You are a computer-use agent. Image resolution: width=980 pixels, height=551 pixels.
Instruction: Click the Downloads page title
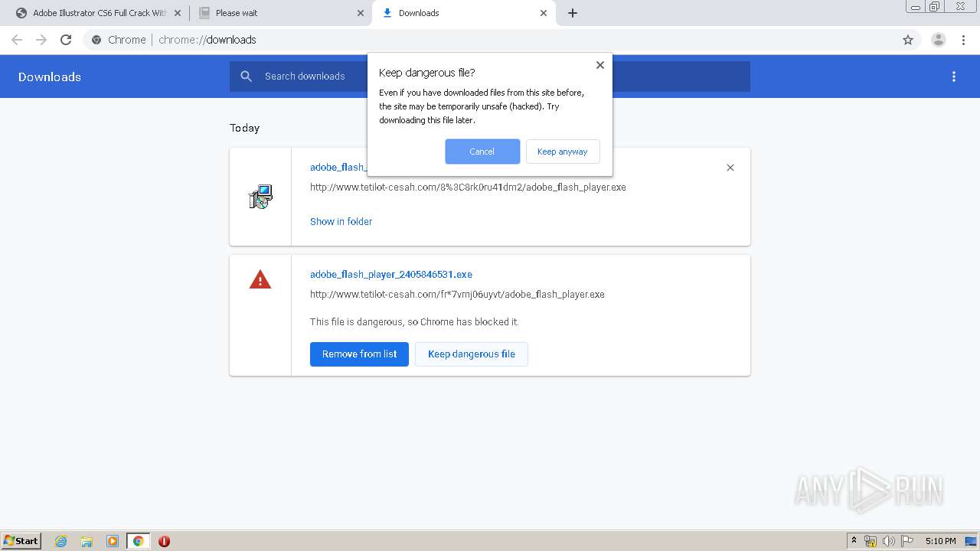[x=50, y=77]
